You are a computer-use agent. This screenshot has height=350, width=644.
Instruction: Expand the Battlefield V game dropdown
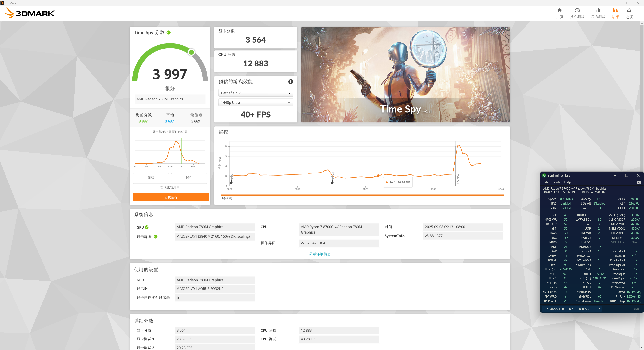pos(255,93)
